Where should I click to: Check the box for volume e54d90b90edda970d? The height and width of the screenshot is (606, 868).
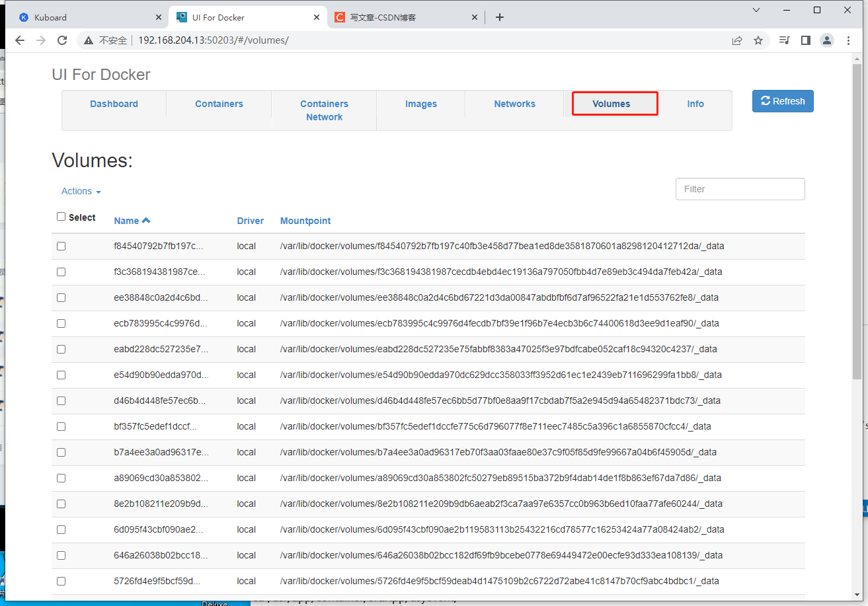pyautogui.click(x=61, y=375)
